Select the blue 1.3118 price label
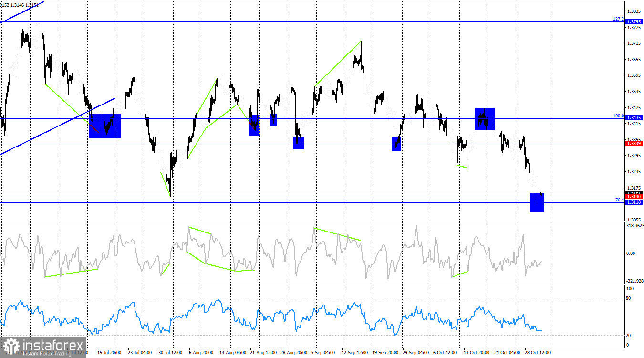 (634, 202)
